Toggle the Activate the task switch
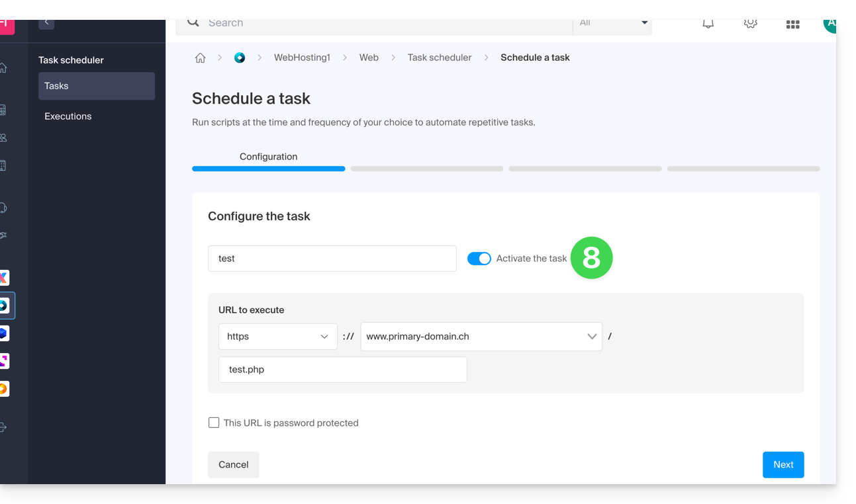856x504 pixels. click(479, 259)
